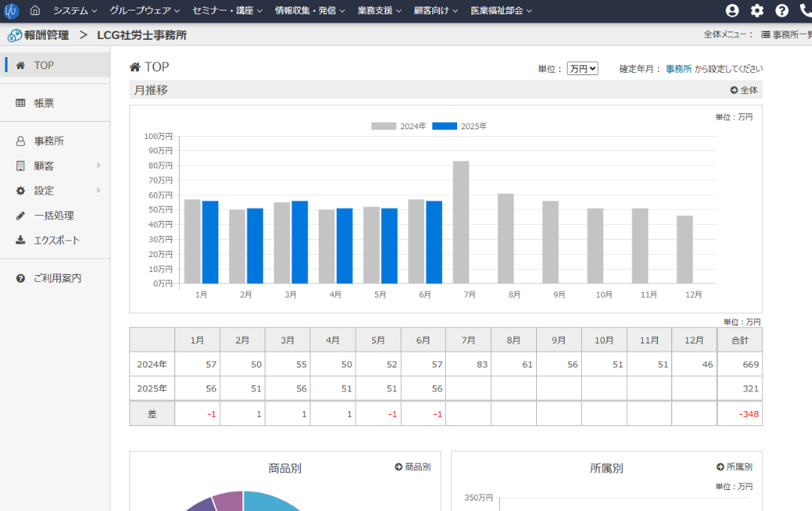Image resolution: width=812 pixels, height=511 pixels.
Task: Click the list icon beside 事務所一覧
Action: coord(765,35)
